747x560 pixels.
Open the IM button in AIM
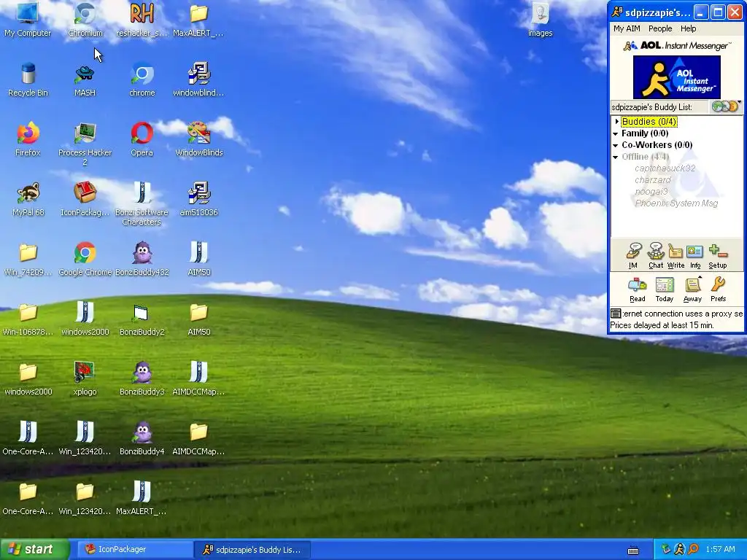633,256
